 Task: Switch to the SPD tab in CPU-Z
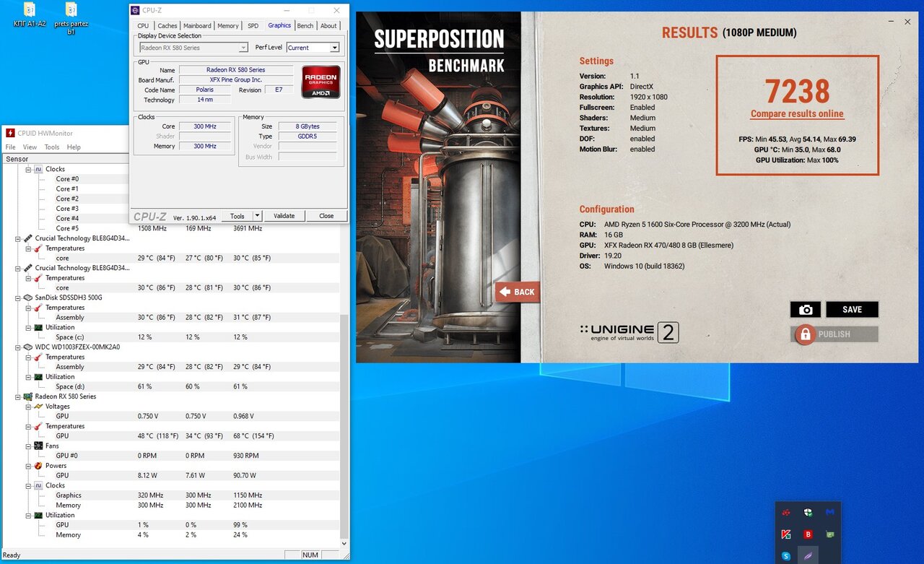[x=253, y=25]
